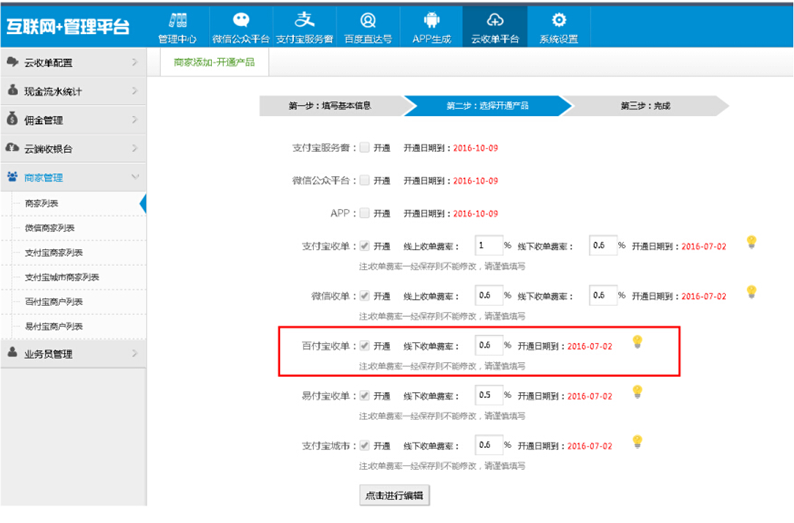Click the lightbulb hint in 微信收单 row

coord(751,292)
